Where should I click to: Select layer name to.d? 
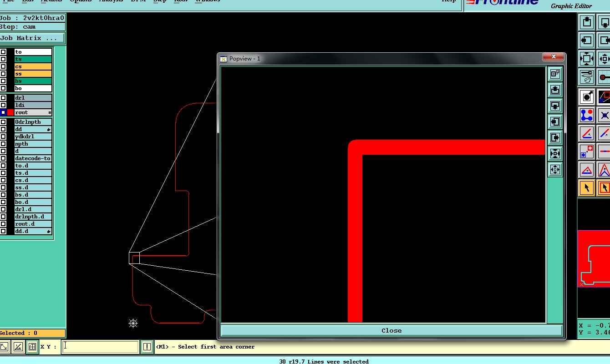[x=33, y=166]
